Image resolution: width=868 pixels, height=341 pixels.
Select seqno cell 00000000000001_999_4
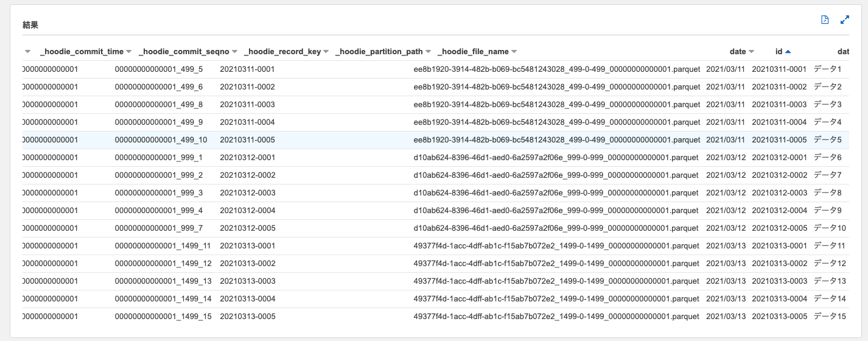coord(158,211)
